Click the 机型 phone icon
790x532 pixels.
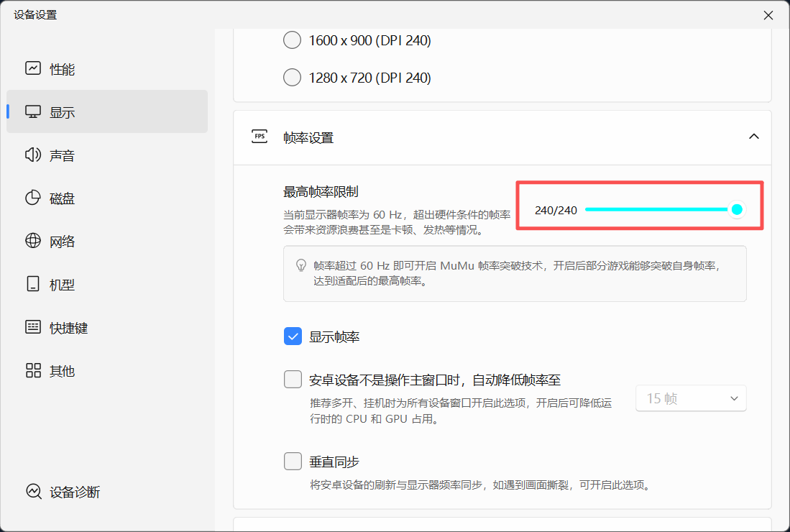(33, 285)
